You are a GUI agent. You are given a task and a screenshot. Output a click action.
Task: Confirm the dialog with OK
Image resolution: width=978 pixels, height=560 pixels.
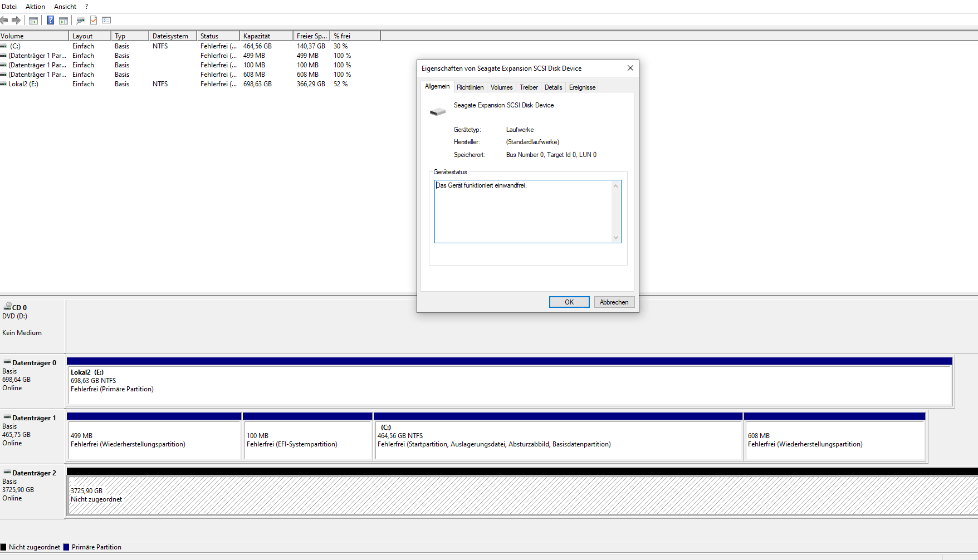tap(569, 302)
